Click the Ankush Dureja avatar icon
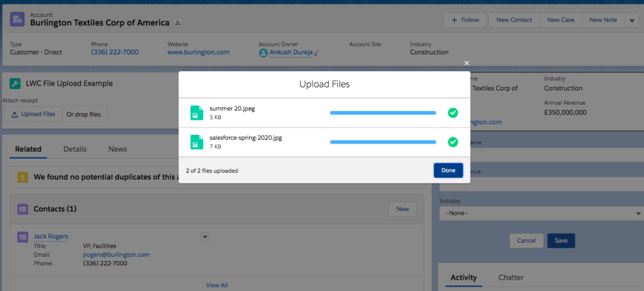644x291 pixels. point(263,53)
